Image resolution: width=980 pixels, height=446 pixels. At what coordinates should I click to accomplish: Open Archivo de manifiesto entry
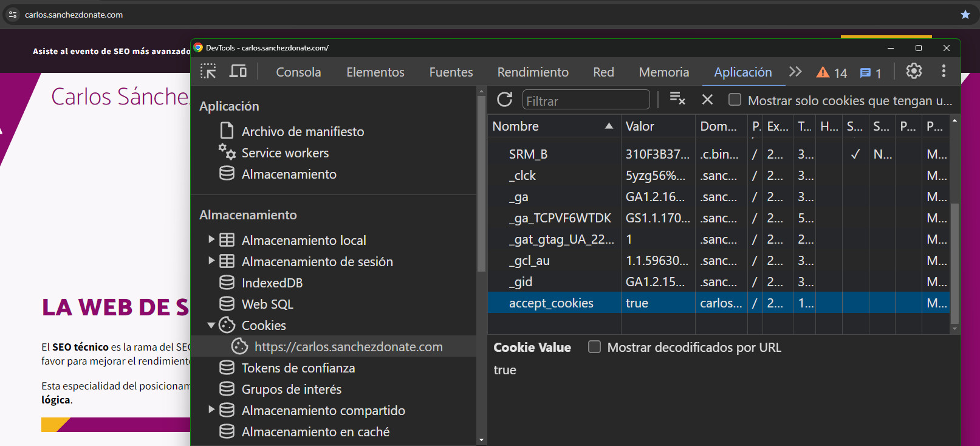[x=303, y=132]
